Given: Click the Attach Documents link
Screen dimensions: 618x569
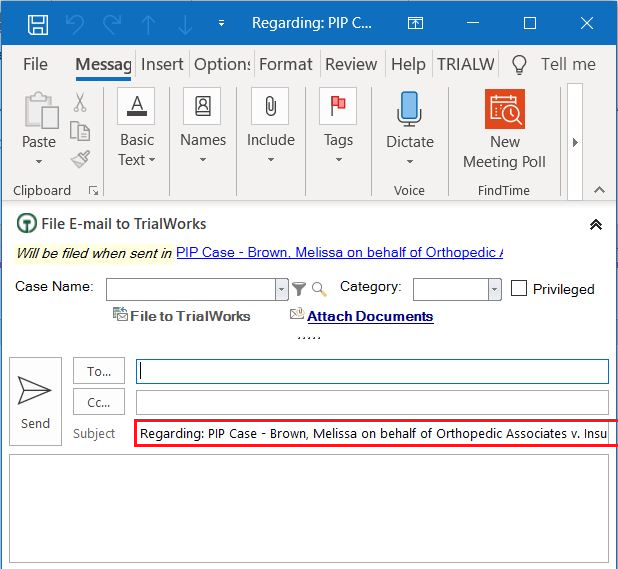Looking at the screenshot, I should pos(370,316).
